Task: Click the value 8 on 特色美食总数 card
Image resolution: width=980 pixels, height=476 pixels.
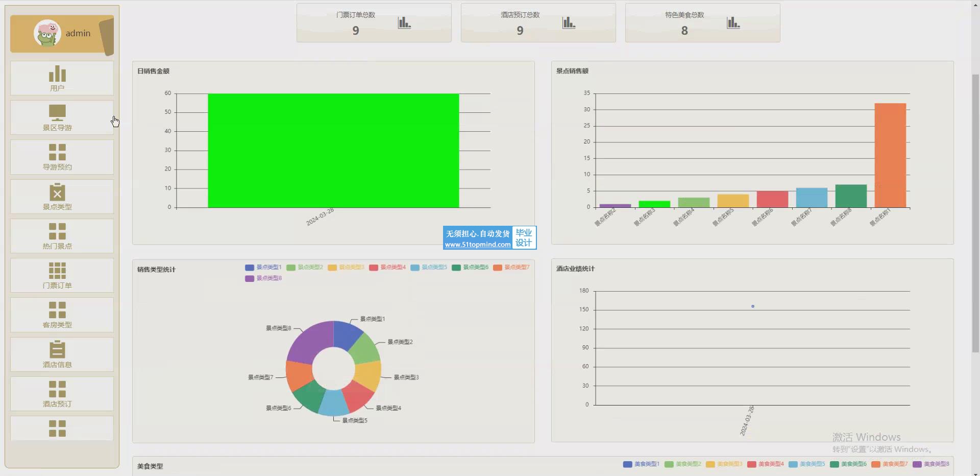Action: click(684, 31)
